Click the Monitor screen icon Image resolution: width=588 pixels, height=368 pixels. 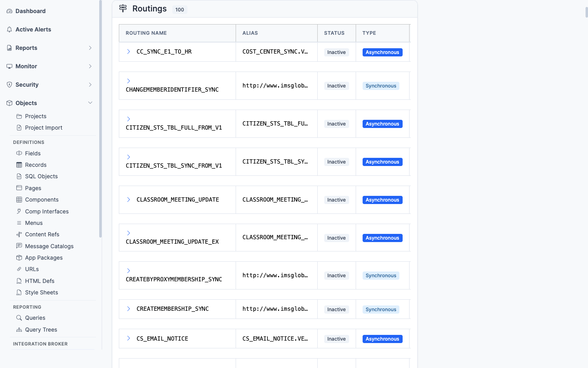point(9,66)
